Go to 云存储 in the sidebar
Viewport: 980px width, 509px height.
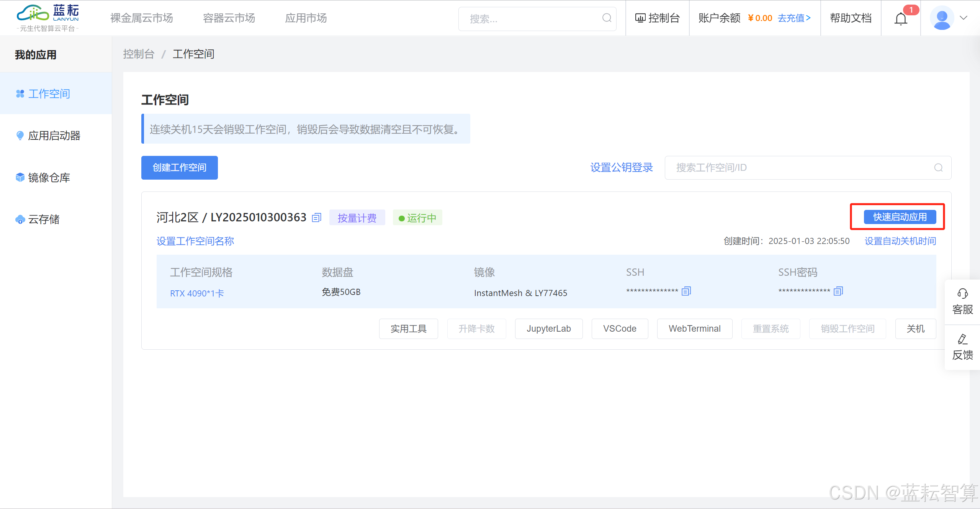[x=44, y=219]
